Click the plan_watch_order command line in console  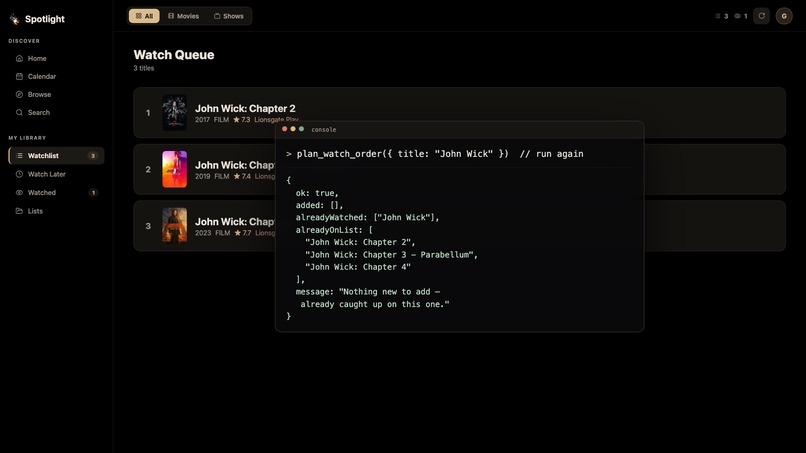pyautogui.click(x=435, y=154)
